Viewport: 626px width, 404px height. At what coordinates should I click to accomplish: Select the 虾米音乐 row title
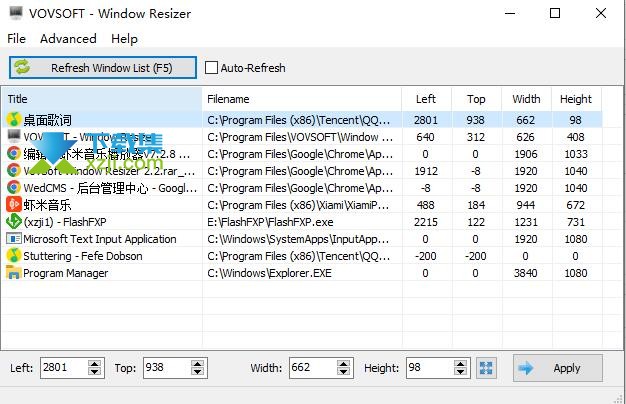[x=47, y=205]
